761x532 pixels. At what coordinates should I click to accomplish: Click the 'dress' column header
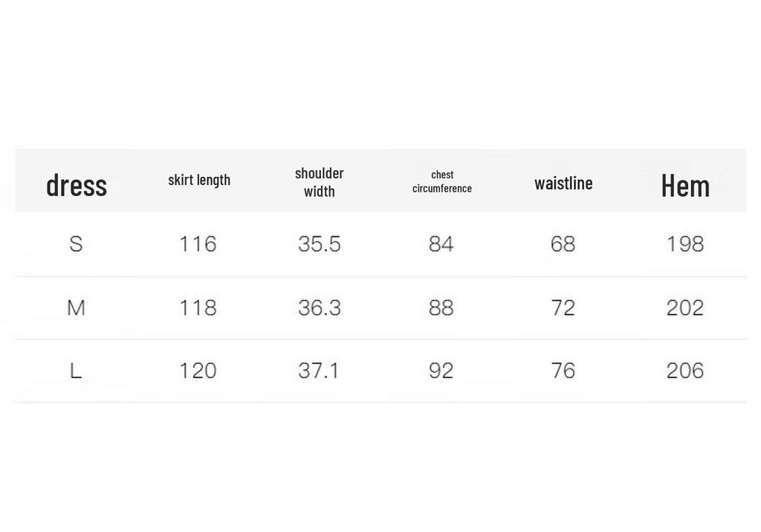pos(77,186)
